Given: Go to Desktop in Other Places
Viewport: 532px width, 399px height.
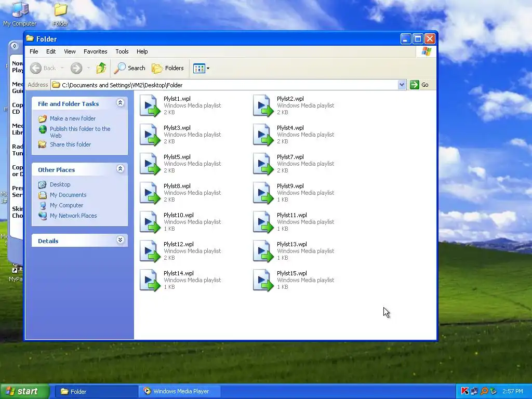Looking at the screenshot, I should click(60, 184).
